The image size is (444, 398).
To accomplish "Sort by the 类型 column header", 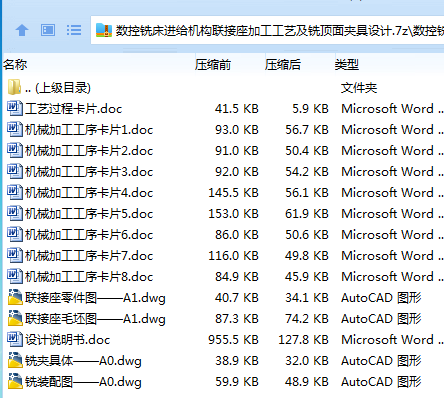I will click(347, 64).
